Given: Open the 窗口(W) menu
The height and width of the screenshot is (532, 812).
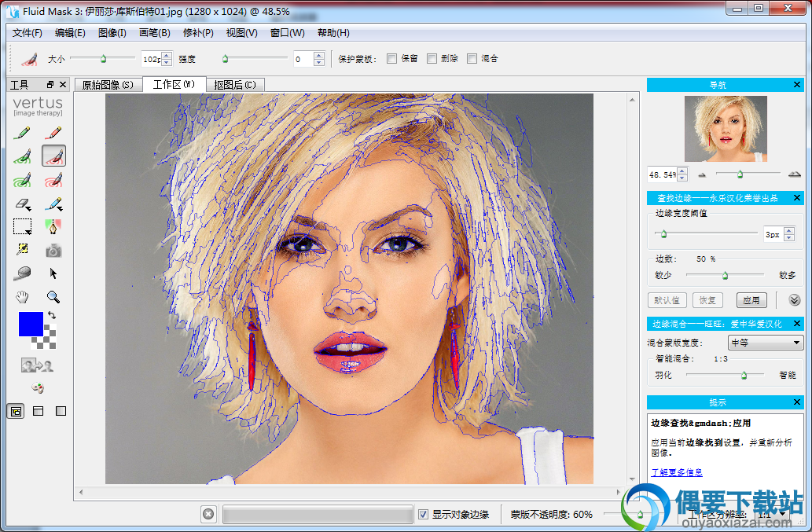Looking at the screenshot, I should coord(288,32).
